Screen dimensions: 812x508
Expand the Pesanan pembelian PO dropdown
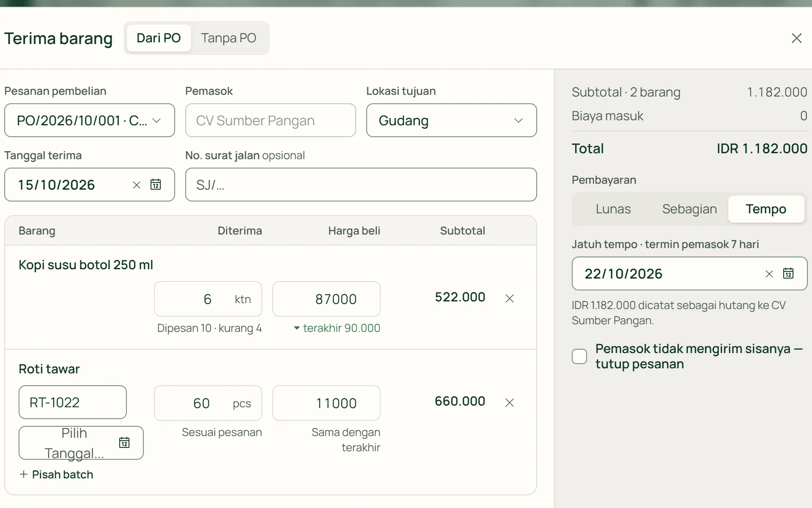pos(90,120)
